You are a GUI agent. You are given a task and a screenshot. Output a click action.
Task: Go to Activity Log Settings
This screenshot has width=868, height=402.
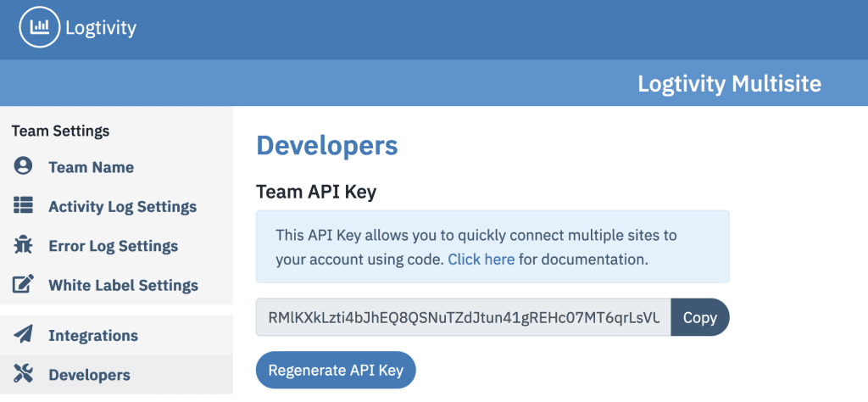coord(122,206)
